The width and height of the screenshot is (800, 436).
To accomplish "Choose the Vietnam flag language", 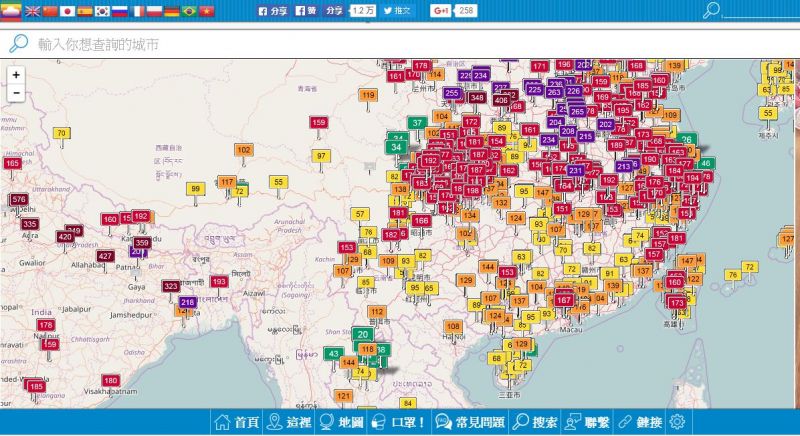I will [x=206, y=11].
